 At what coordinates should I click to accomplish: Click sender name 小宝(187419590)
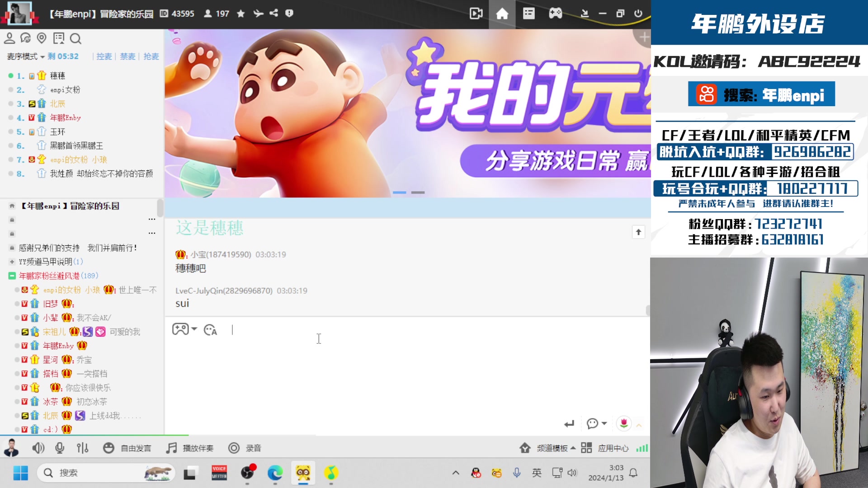(x=221, y=254)
